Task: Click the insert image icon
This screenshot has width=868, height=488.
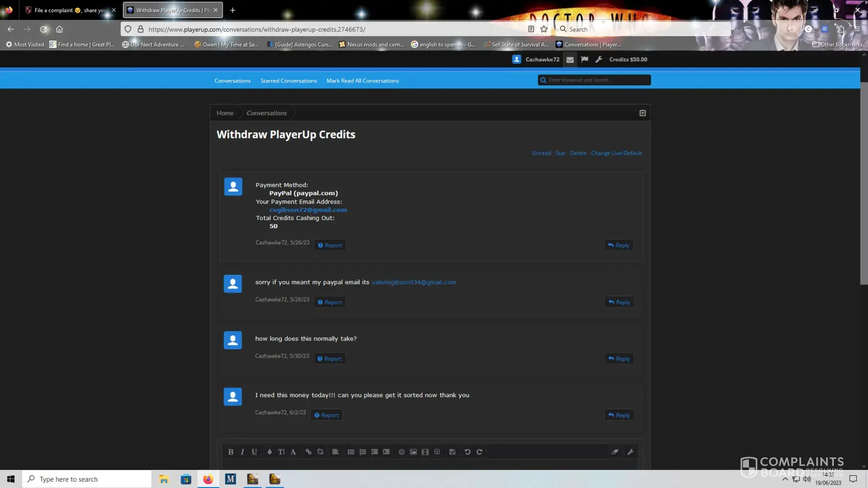Action: click(x=413, y=452)
